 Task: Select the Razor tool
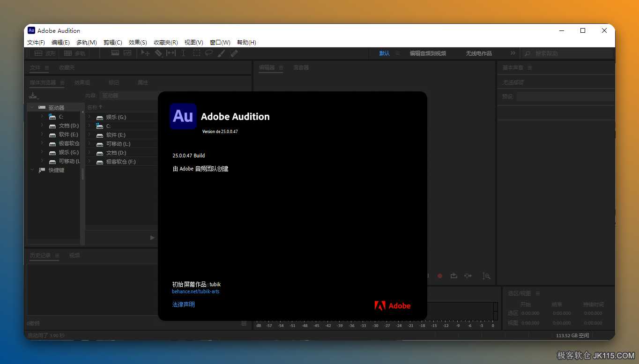coord(159,53)
